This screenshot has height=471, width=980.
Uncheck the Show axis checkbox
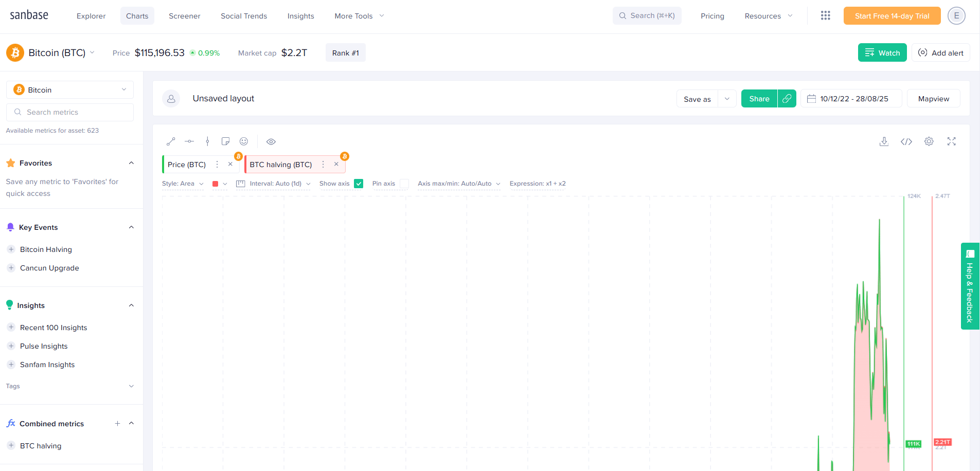coord(359,184)
